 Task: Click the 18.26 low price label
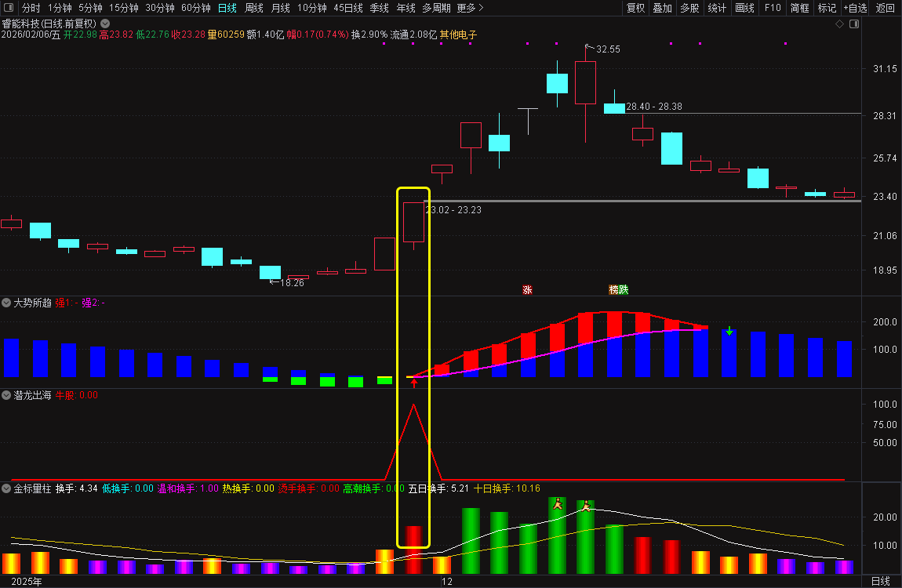[291, 283]
